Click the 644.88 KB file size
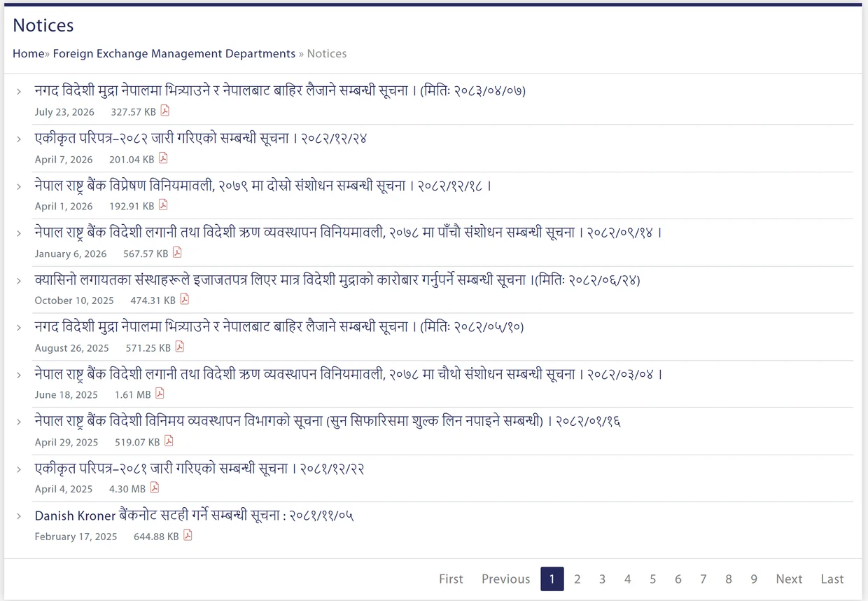Viewport: 868px width, 601px height. point(156,537)
